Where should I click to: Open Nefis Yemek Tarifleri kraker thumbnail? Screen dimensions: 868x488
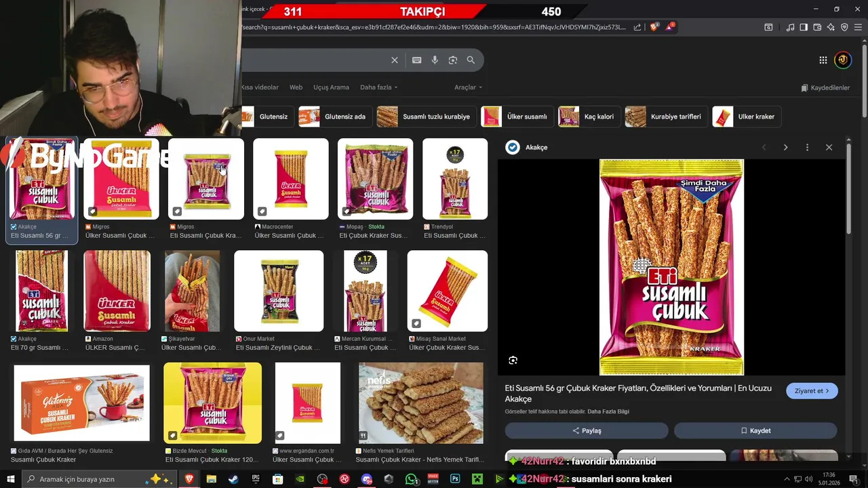tap(421, 403)
